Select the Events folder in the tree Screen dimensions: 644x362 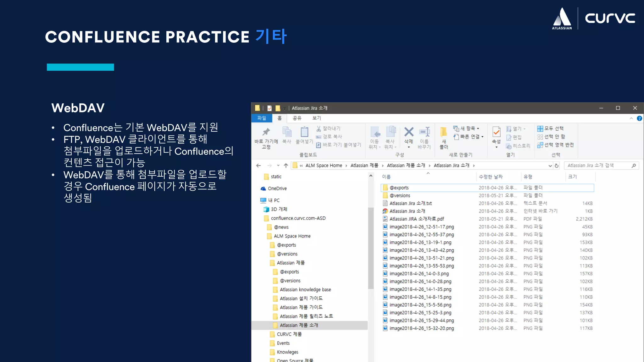tap(280, 343)
